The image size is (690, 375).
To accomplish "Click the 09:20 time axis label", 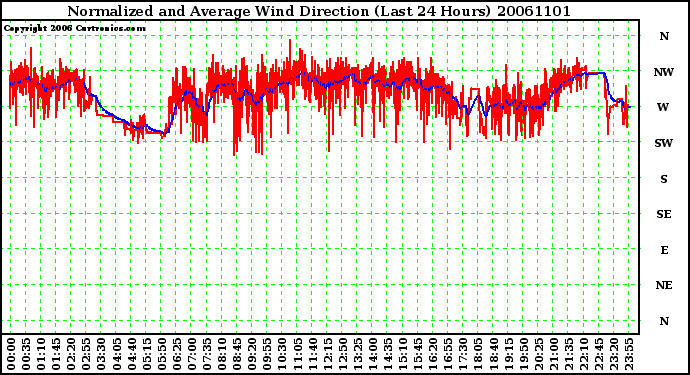I will coord(252,355).
